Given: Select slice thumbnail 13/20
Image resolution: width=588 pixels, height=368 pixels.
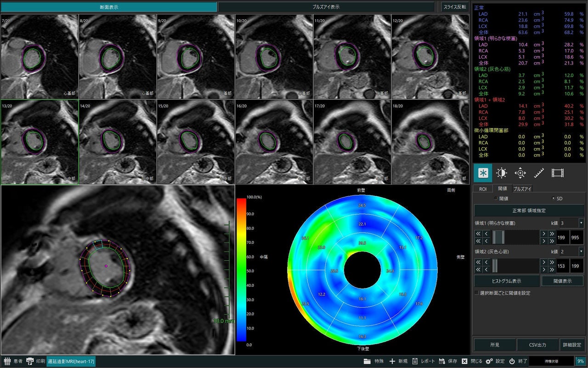Looking at the screenshot, I should point(40,142).
